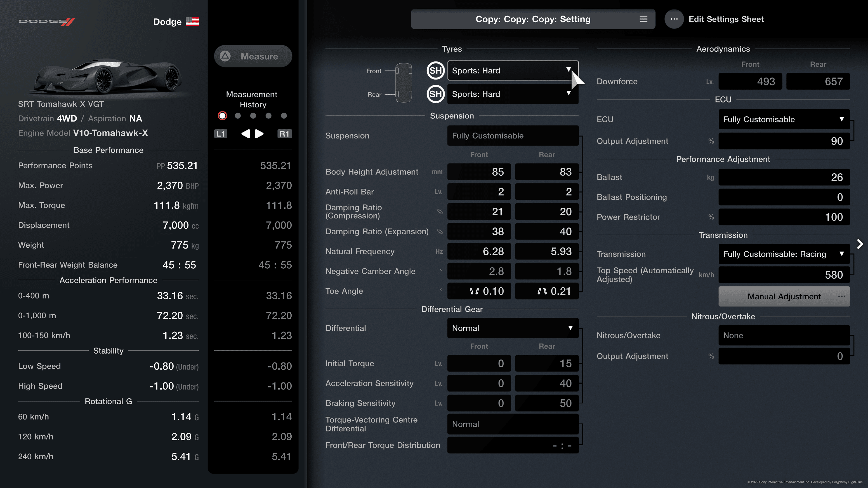Viewport: 868px width, 488px height.
Task: Open the rear tyres Sports: Hard dropdown
Action: tap(513, 94)
